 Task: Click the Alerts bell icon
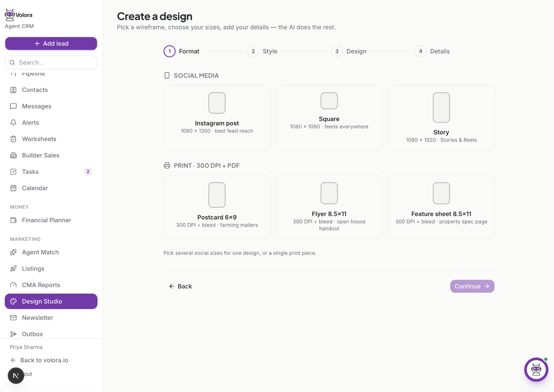[x=13, y=123]
